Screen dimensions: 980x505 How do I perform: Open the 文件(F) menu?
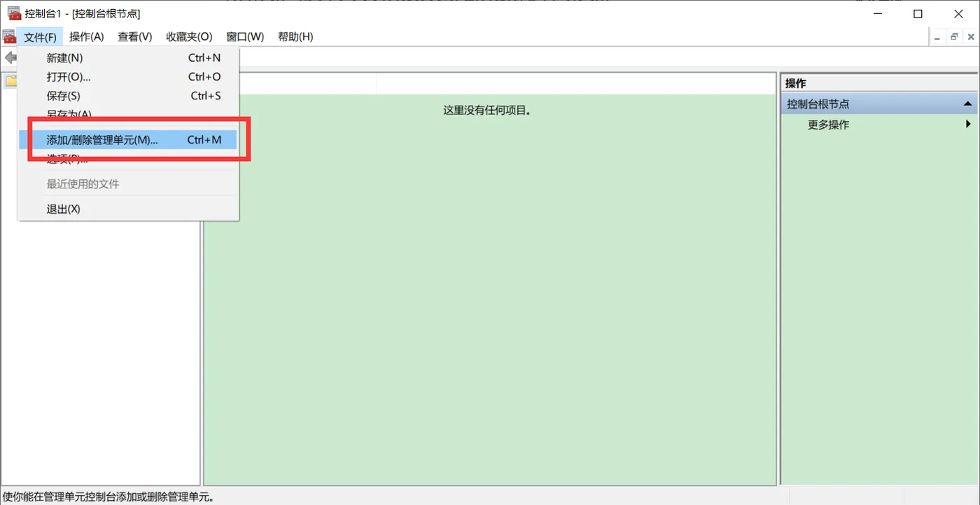(x=40, y=37)
